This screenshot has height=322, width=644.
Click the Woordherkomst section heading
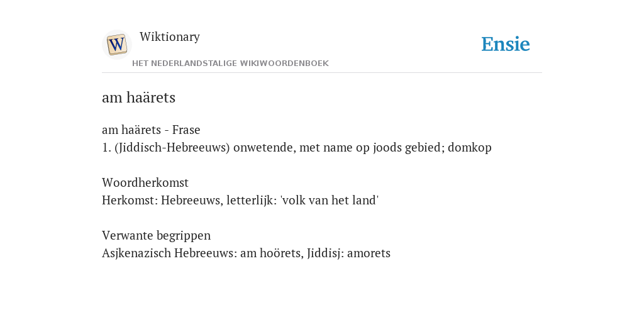click(x=145, y=182)
